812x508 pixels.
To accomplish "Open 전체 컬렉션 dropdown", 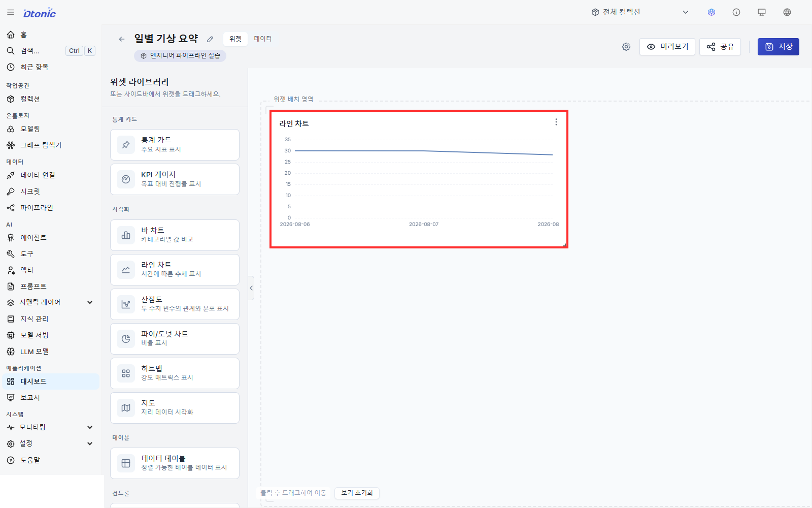I will pyautogui.click(x=640, y=12).
